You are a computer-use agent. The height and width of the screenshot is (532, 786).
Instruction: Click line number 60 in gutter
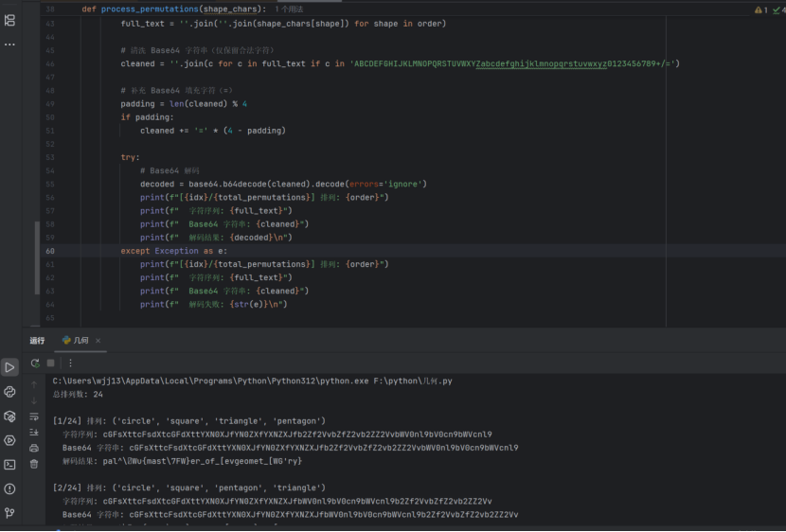[50, 251]
